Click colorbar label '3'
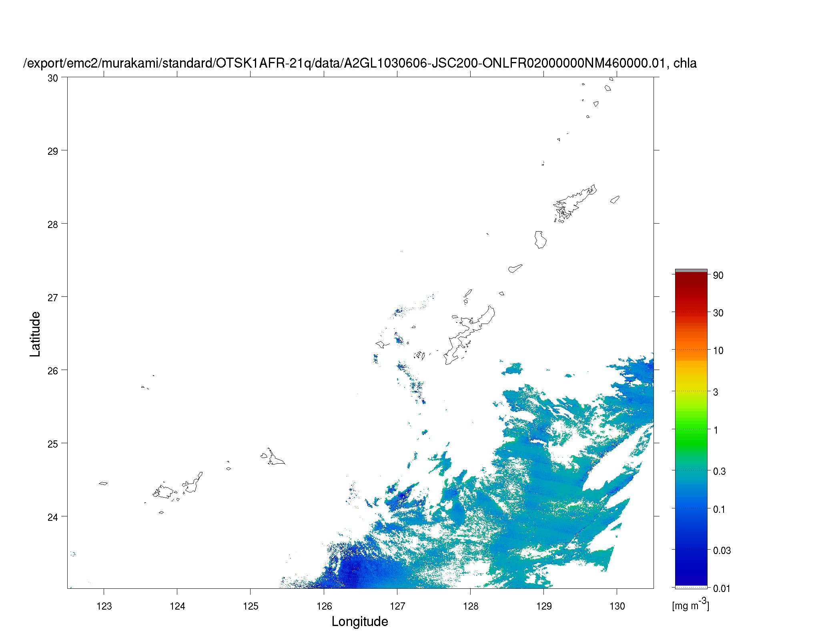This screenshot has height=640, width=840. pyautogui.click(x=716, y=392)
